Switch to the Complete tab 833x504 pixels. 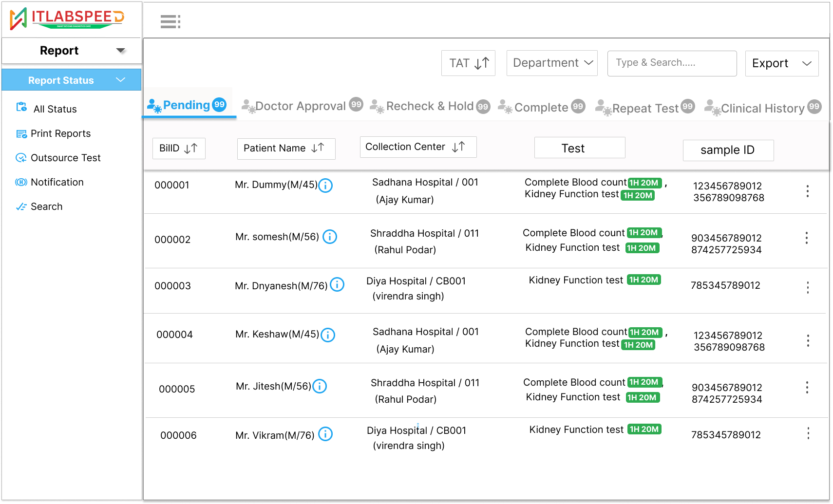[542, 107]
